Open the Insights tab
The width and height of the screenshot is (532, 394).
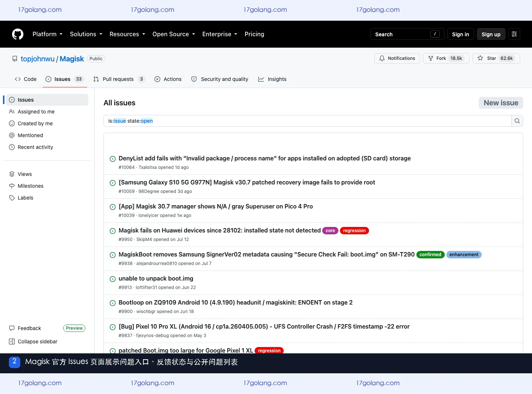[x=272, y=79]
